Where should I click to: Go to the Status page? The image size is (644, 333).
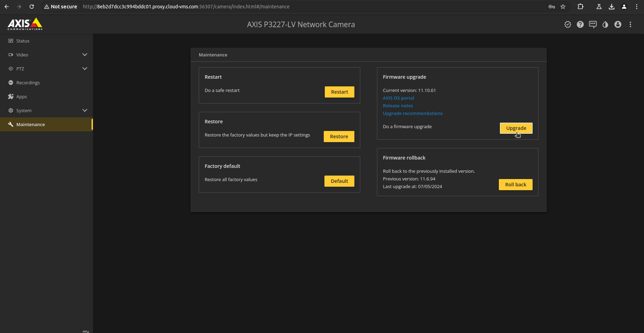[22, 41]
